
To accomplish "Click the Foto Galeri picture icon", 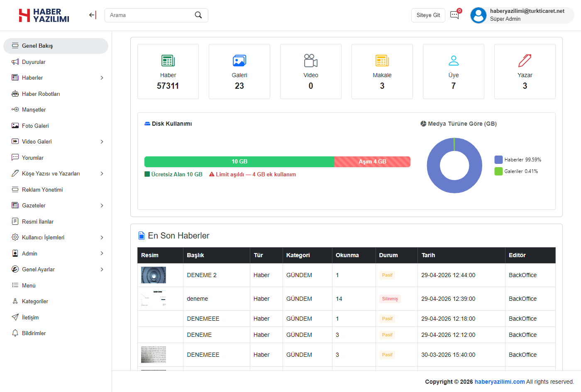I will coord(15,126).
